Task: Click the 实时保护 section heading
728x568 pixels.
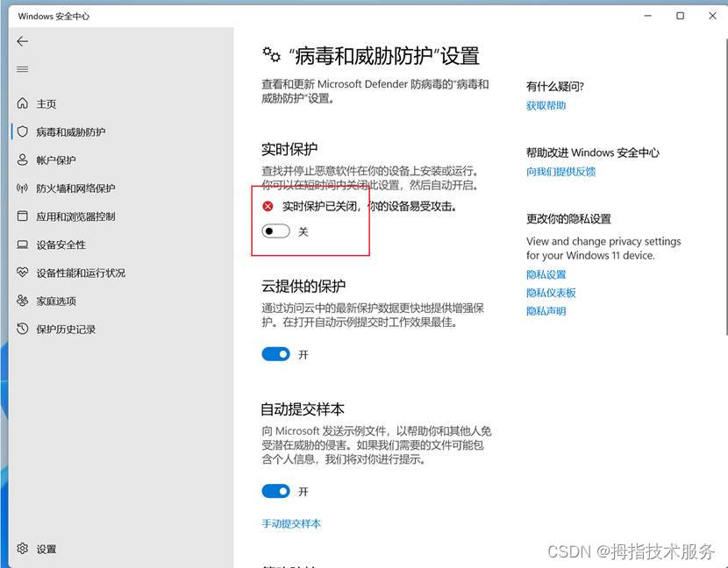Action: tap(289, 149)
